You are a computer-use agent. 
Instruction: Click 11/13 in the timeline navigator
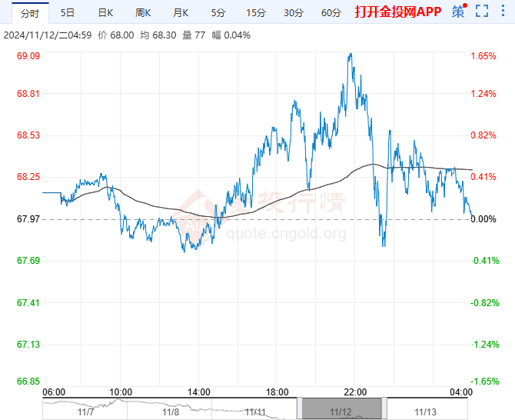[x=424, y=412]
